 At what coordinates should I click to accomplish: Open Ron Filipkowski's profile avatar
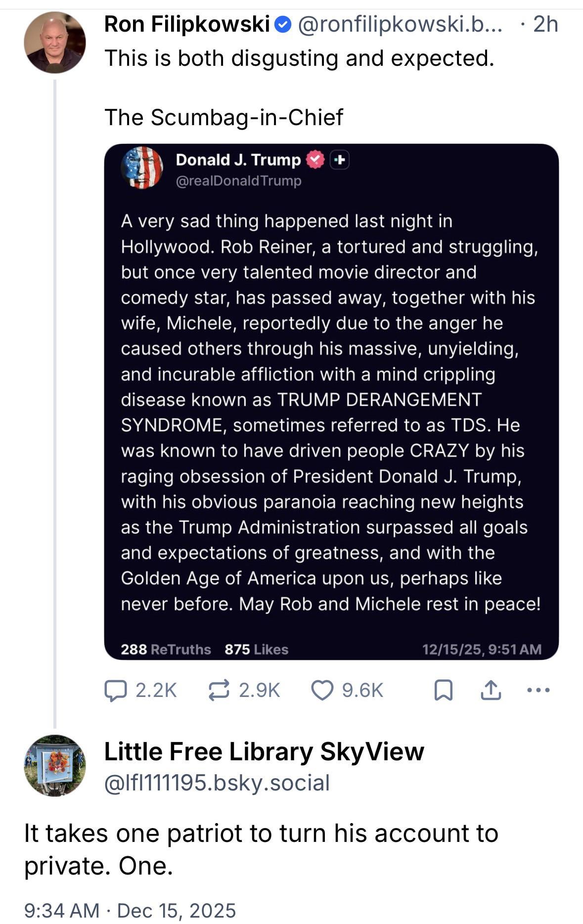pos(54,43)
